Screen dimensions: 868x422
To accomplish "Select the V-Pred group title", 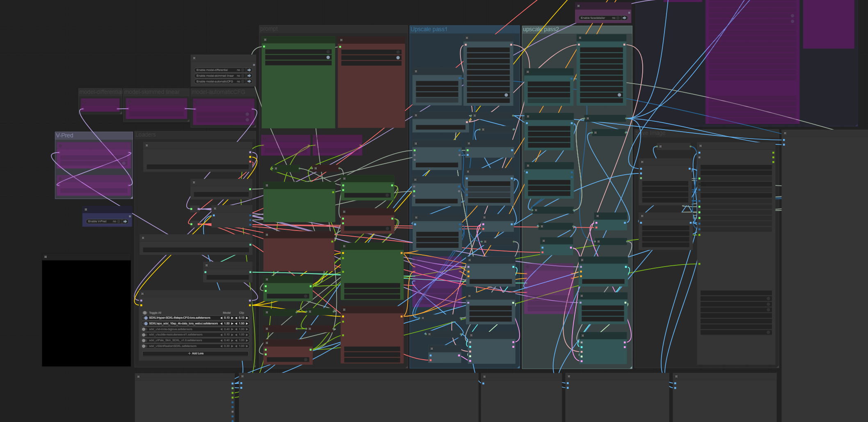I will [64, 135].
